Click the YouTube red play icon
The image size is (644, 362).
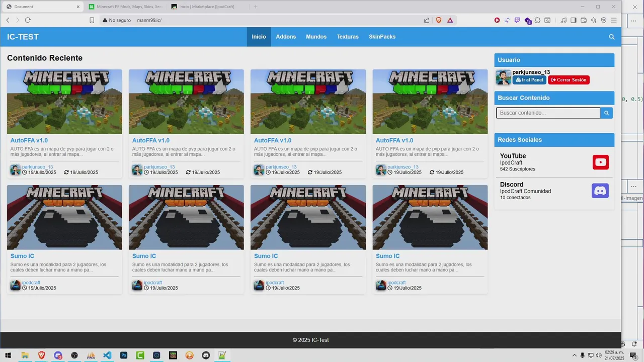click(601, 162)
